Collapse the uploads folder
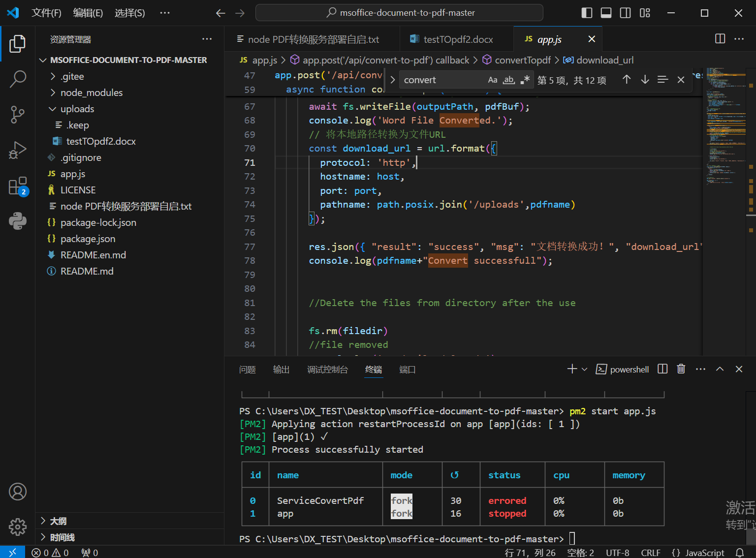 click(x=77, y=109)
